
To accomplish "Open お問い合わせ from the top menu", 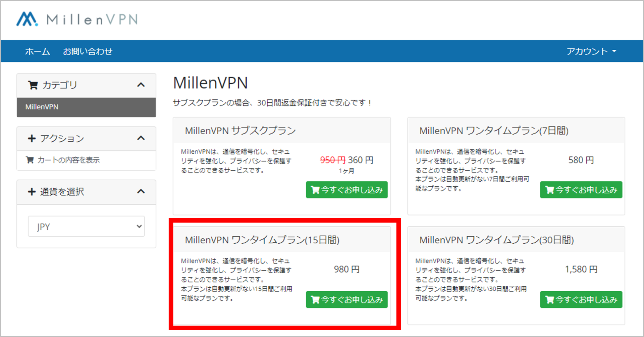I will click(x=88, y=51).
